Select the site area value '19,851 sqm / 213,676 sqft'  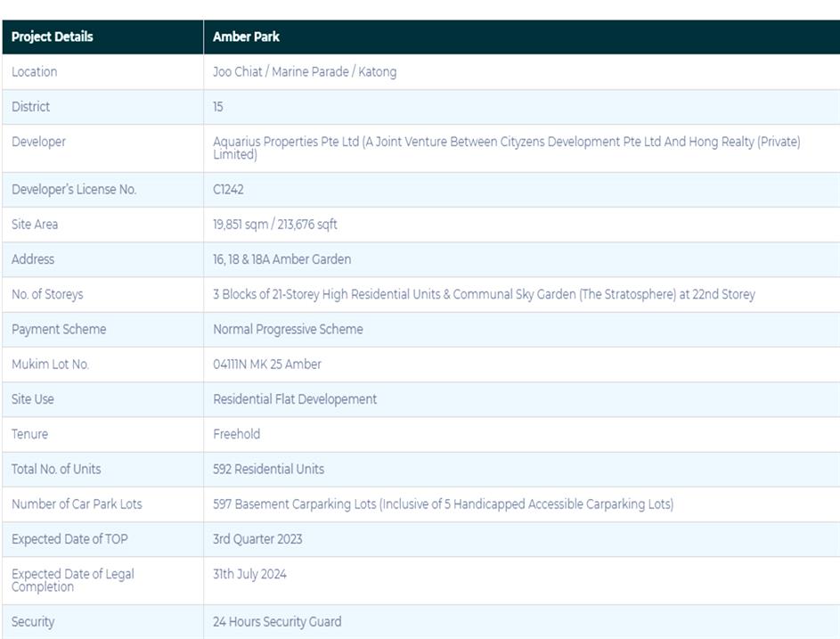275,225
